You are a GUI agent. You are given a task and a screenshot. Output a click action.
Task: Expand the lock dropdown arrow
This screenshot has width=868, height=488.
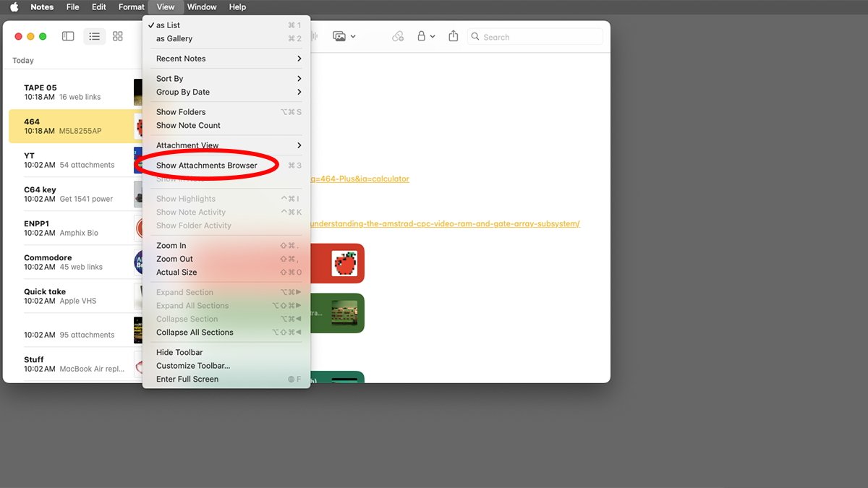[x=433, y=37]
